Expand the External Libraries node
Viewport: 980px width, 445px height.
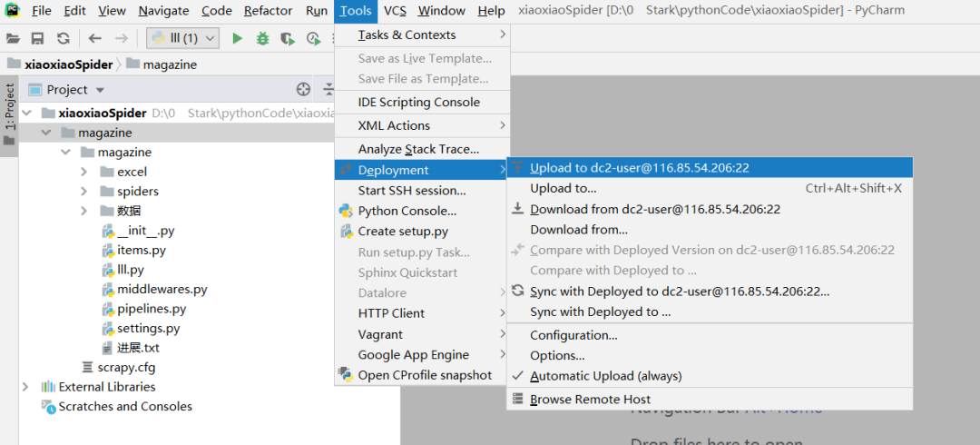25,387
